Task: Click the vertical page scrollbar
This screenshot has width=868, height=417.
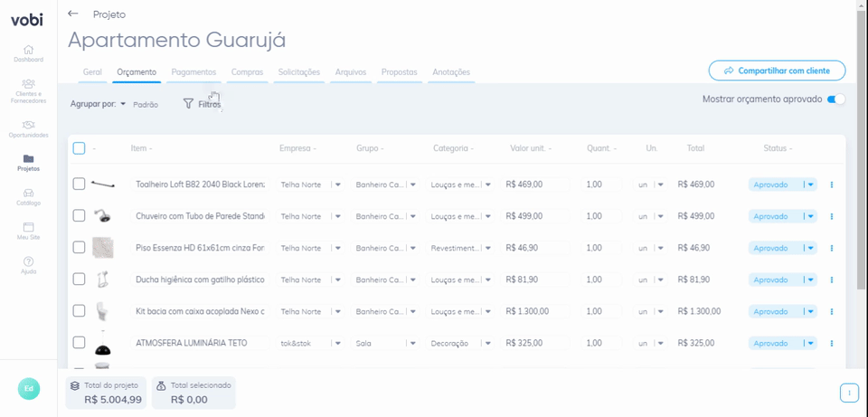Action: click(863, 149)
